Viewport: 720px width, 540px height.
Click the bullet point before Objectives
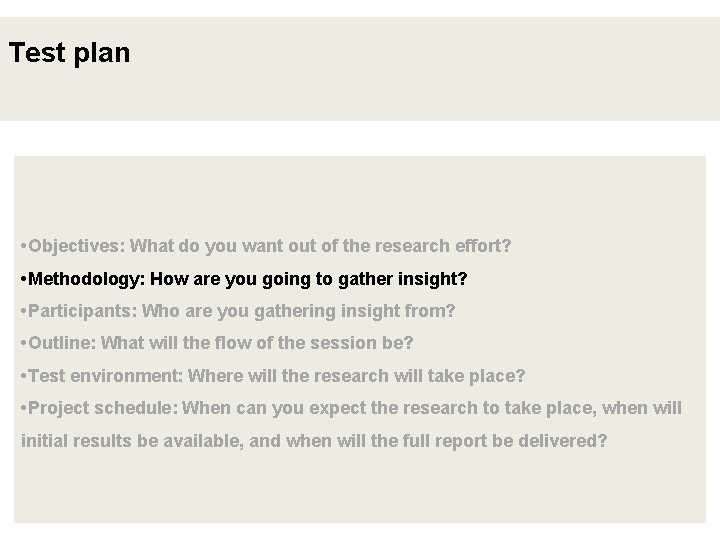coord(23,245)
